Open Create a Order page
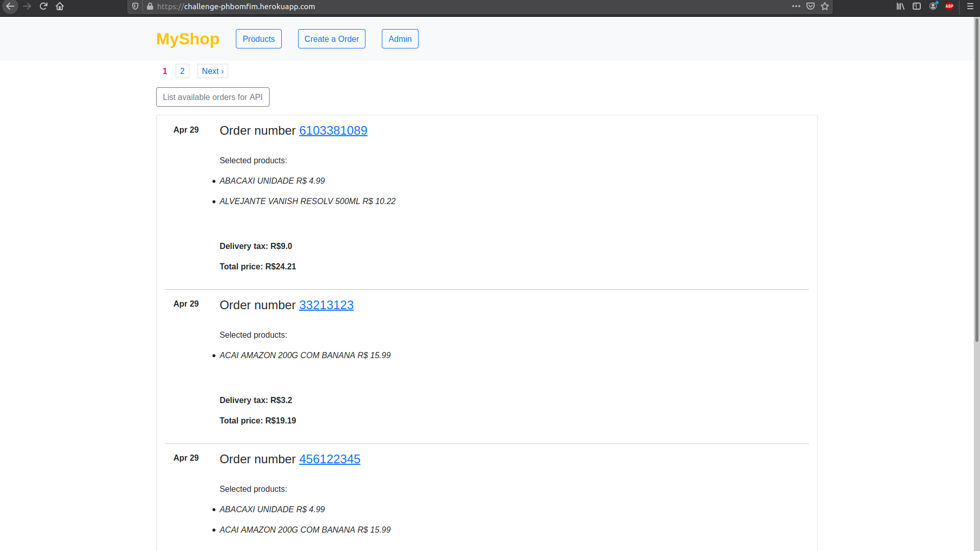 tap(331, 39)
